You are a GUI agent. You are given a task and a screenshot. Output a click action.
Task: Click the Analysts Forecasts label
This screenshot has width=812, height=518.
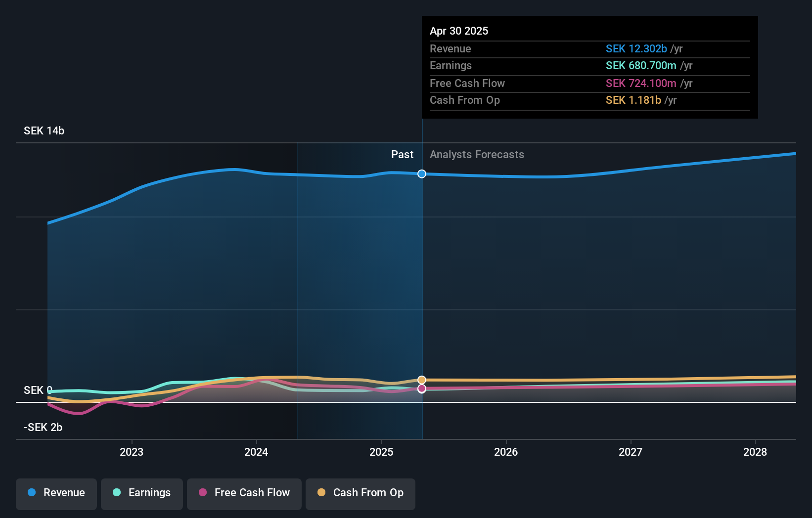click(477, 154)
